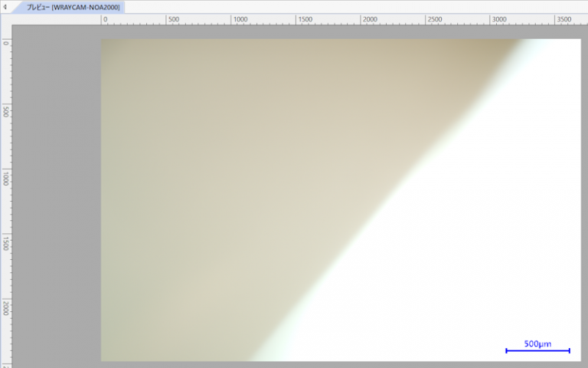The image size is (588, 368).
Task: Click the 500µm scale bar label
Action: point(537,343)
